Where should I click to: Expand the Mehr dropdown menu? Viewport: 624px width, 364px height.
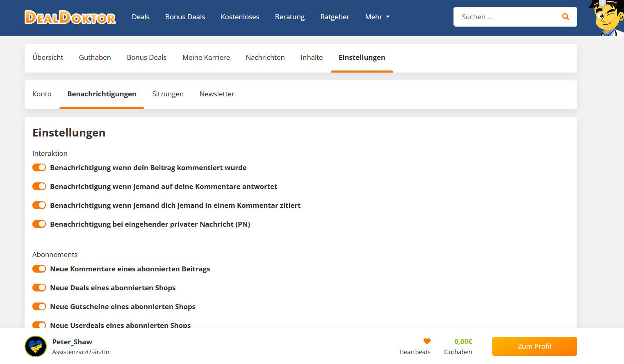[377, 17]
